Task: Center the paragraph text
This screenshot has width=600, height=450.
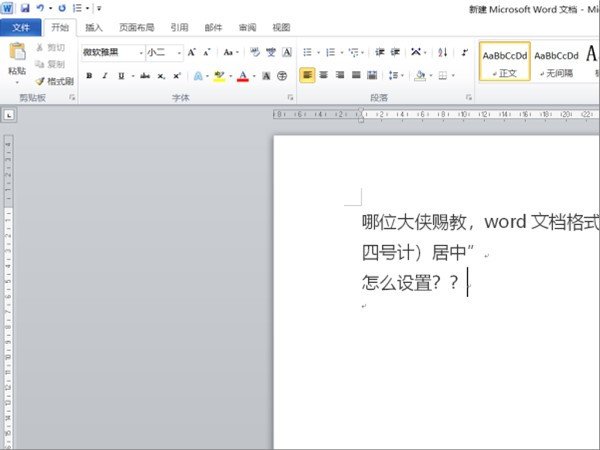Action: click(324, 75)
